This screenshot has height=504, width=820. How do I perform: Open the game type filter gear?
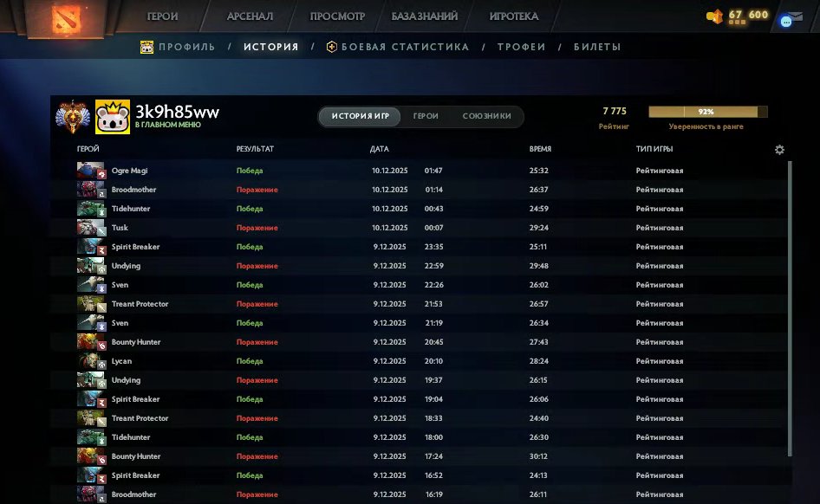tap(778, 149)
